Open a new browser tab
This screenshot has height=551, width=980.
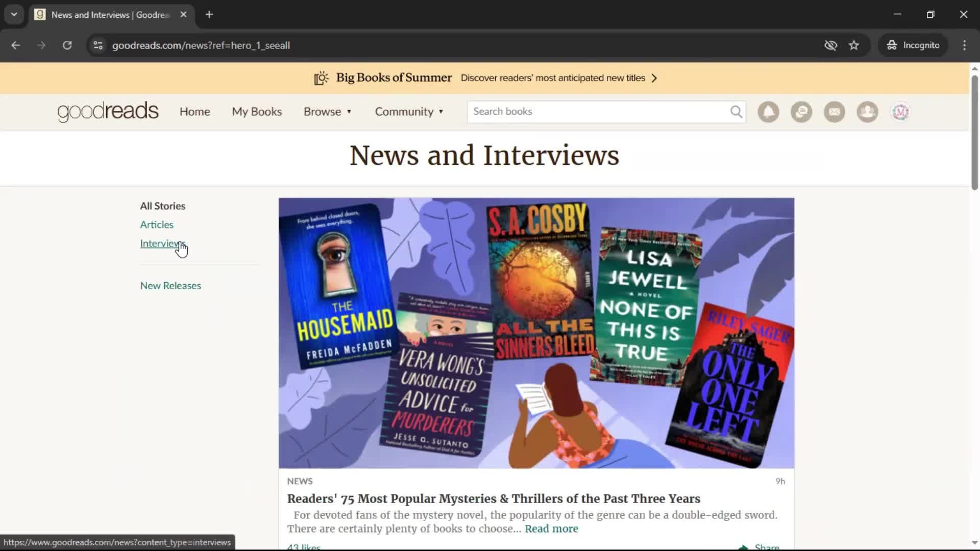coord(209,15)
